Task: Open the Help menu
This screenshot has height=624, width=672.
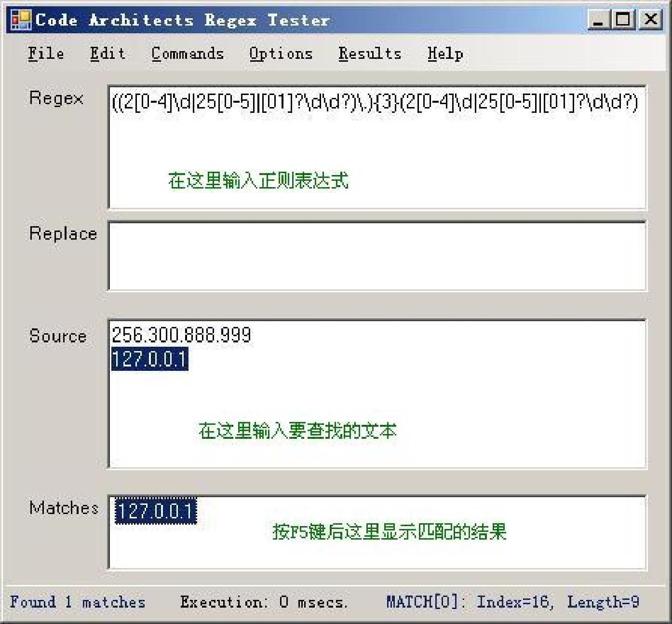Action: [x=445, y=54]
